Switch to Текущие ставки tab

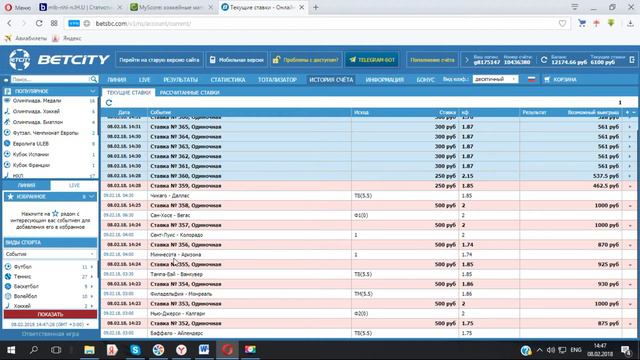point(129,93)
